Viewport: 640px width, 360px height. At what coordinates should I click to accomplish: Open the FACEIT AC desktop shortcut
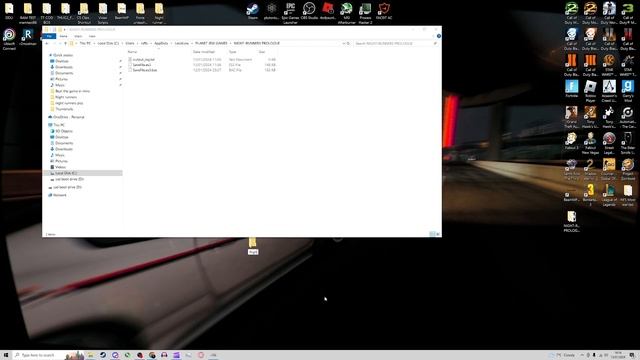(384, 11)
